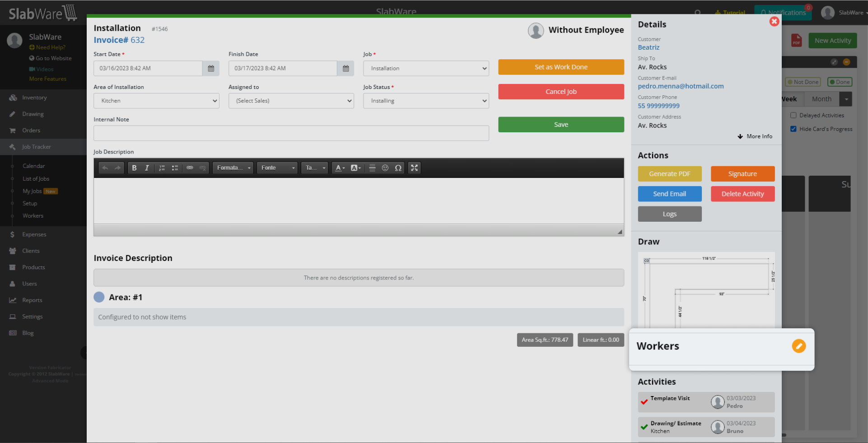Image resolution: width=868 pixels, height=443 pixels.
Task: Open the Fonte font dropdown
Action: pyautogui.click(x=277, y=168)
